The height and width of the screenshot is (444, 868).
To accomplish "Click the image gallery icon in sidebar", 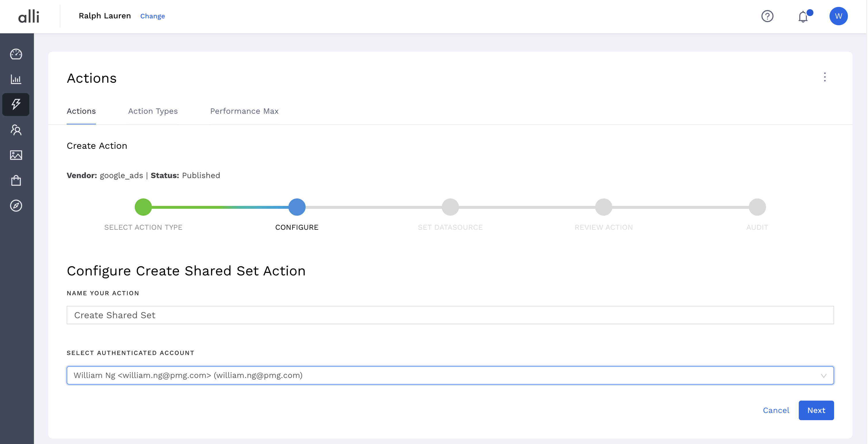I will [x=16, y=155].
